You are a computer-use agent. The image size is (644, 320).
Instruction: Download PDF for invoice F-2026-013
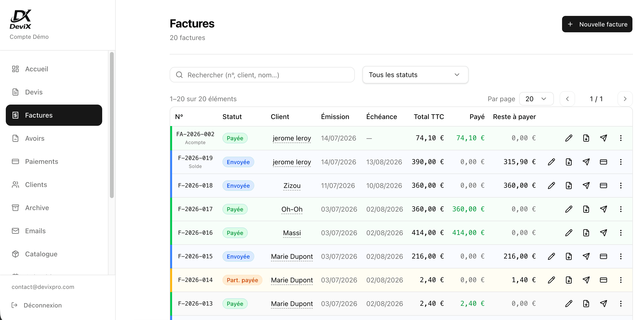586,304
